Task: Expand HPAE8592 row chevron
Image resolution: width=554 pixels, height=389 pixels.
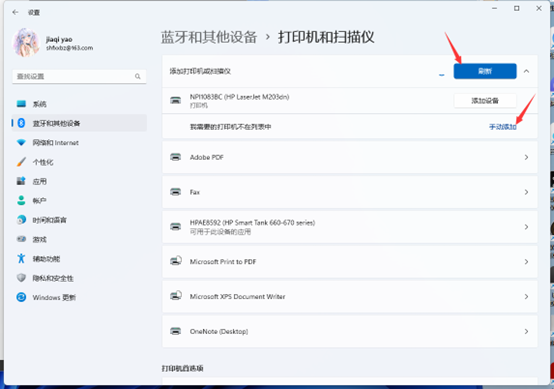Action: click(x=526, y=227)
